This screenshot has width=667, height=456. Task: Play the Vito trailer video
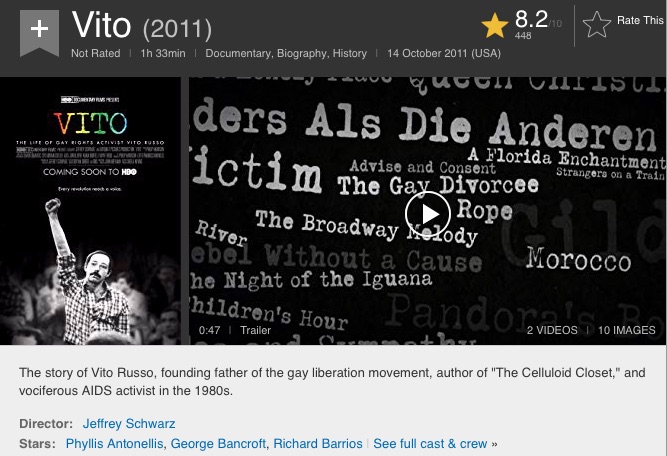[427, 213]
